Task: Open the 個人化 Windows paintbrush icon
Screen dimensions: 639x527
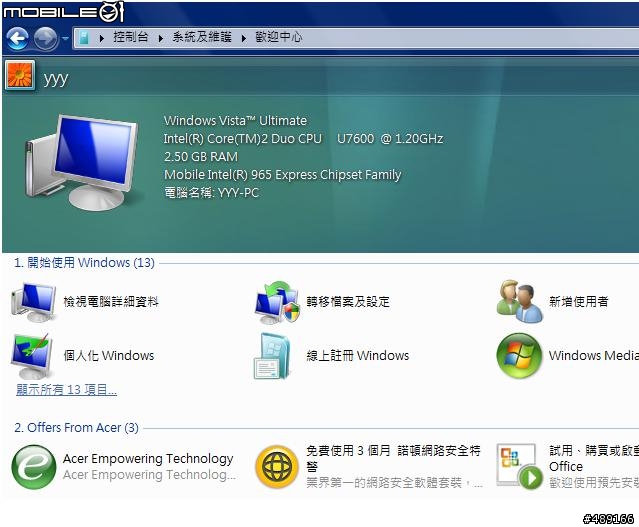Action: coord(33,356)
